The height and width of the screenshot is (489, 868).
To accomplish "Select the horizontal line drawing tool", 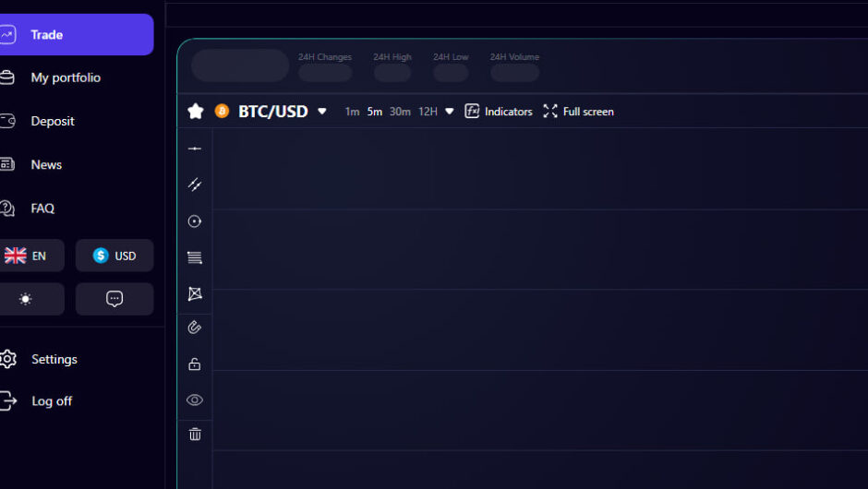I will [195, 149].
